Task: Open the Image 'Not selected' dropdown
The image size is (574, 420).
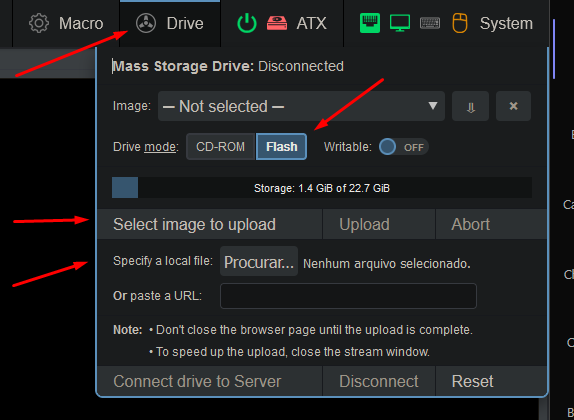Action: [x=301, y=106]
